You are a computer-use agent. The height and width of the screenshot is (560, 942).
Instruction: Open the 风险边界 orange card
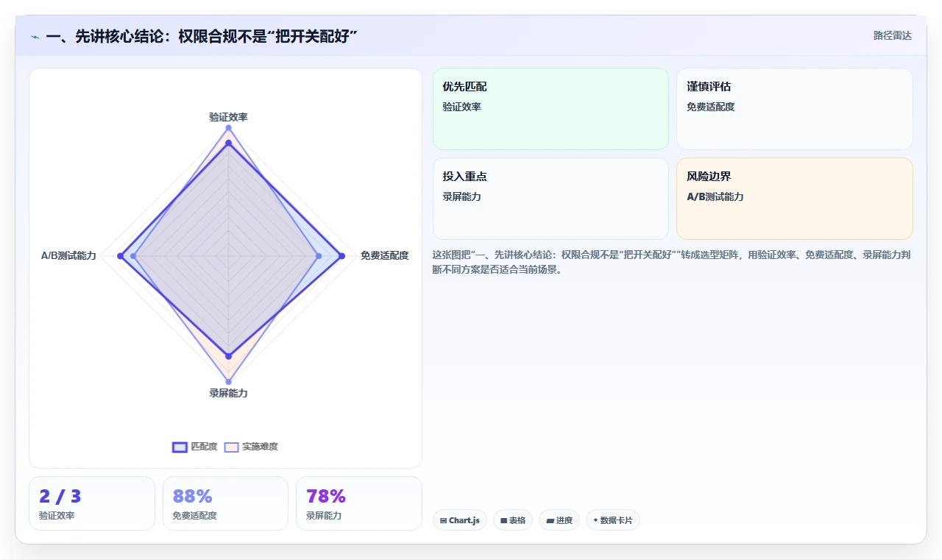tap(795, 199)
